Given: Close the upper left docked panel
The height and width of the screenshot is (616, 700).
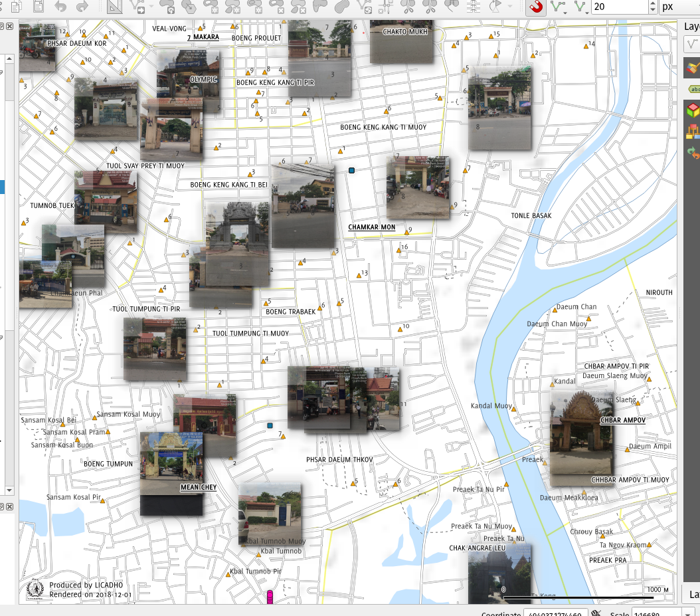Looking at the screenshot, I should click(10, 27).
